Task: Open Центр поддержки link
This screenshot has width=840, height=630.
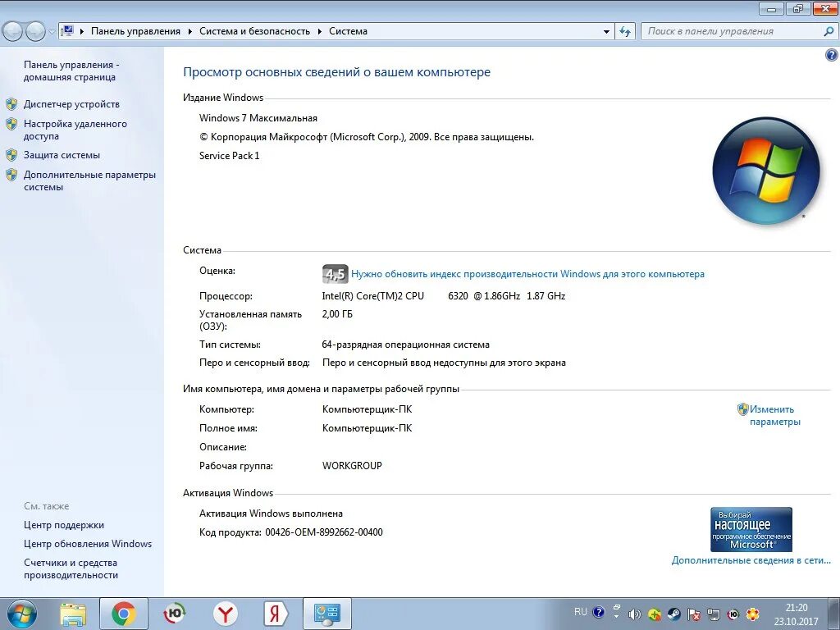Action: pos(64,525)
